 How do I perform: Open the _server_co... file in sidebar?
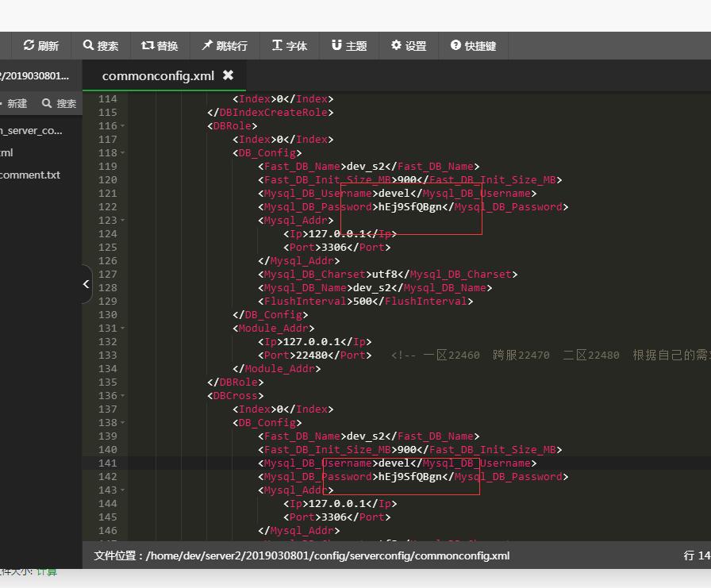coord(31,131)
